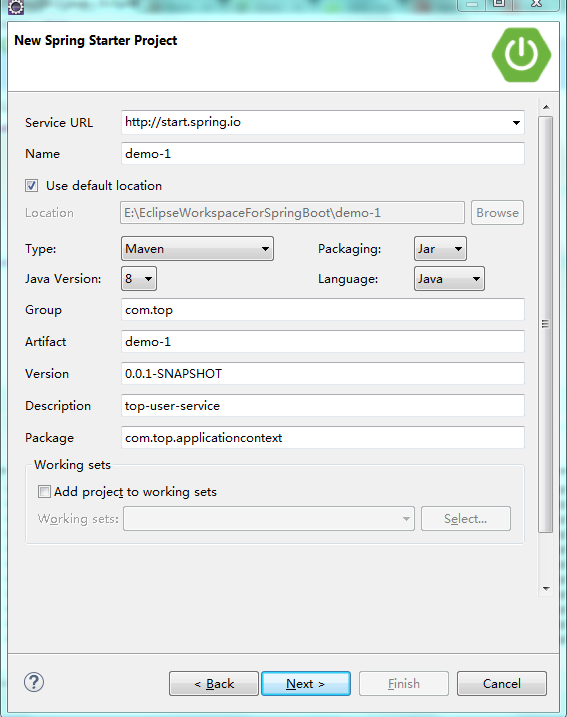This screenshot has height=717, width=567.
Task: Click the help question mark icon
Action: click(x=34, y=683)
